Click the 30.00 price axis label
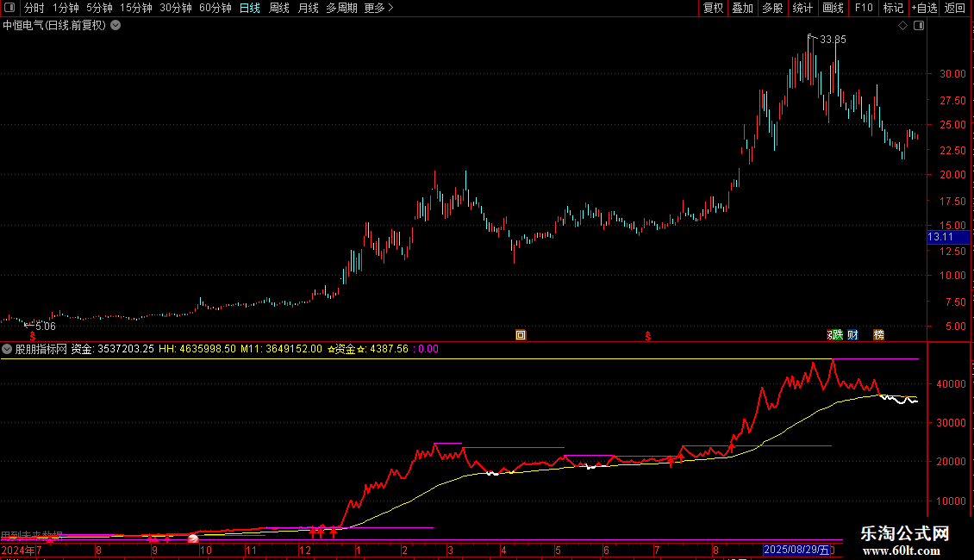Viewport: 974px width, 560px height. pos(952,74)
